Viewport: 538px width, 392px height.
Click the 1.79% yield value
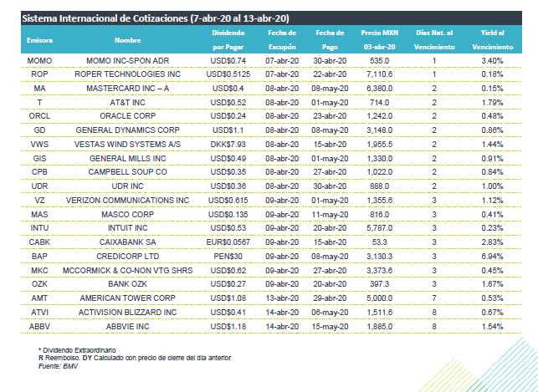[x=492, y=103]
